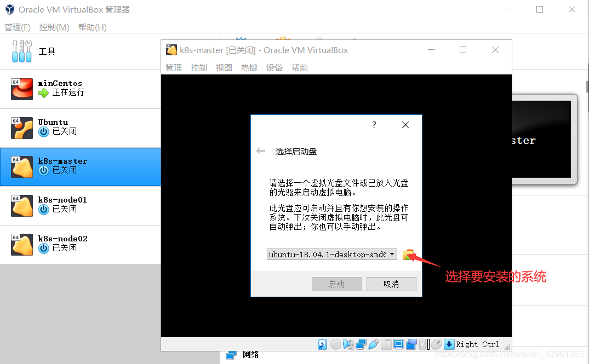Select the minCentos virtual machine
This screenshot has width=589, height=364.
tap(81, 89)
